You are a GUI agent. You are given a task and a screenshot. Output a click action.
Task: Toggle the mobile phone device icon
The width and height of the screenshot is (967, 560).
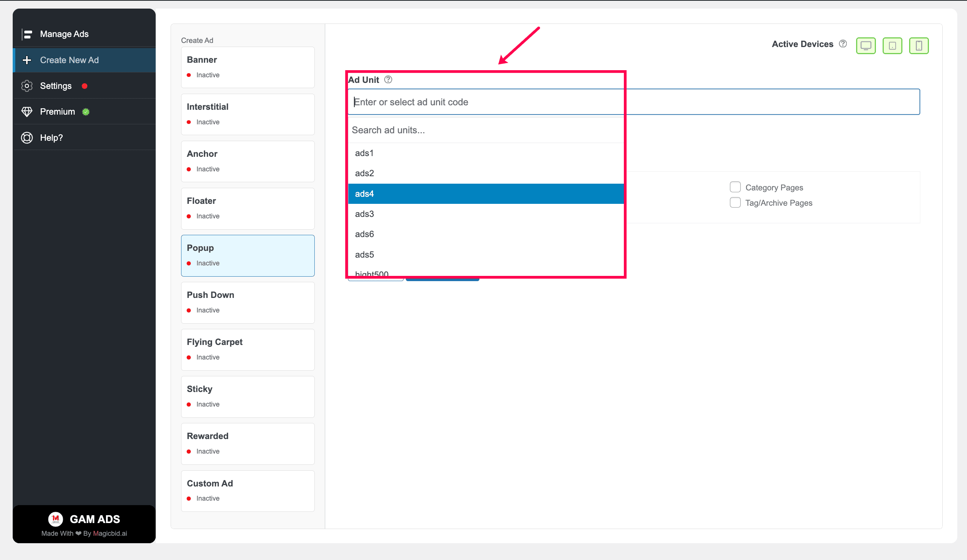pos(918,46)
